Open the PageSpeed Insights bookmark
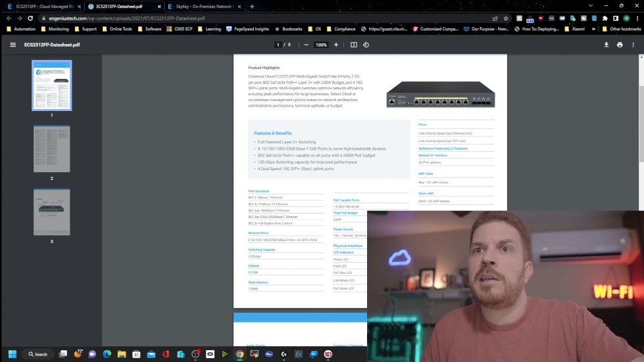 coord(247,29)
